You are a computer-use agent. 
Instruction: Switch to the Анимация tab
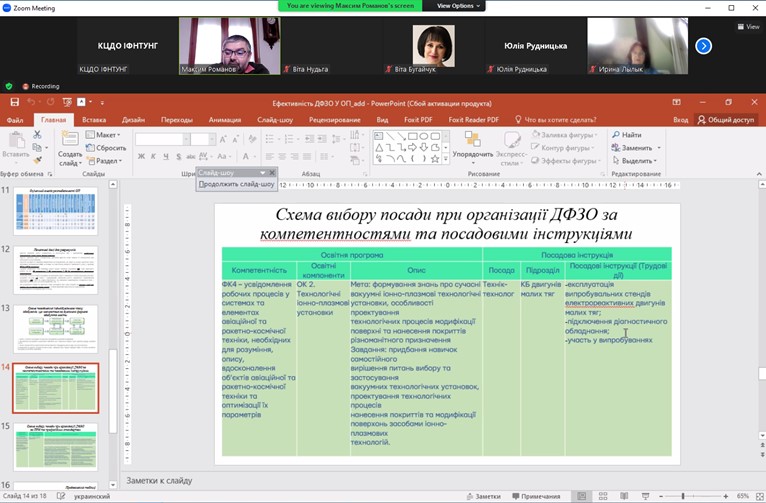[225, 120]
